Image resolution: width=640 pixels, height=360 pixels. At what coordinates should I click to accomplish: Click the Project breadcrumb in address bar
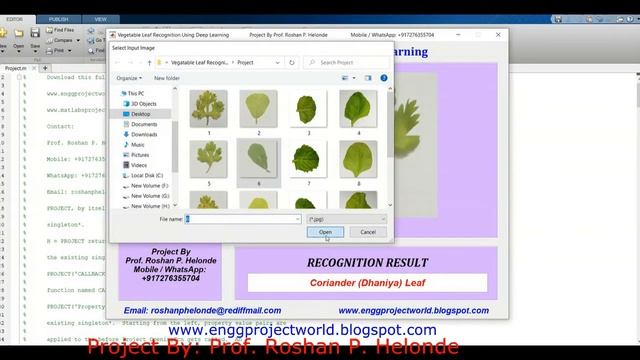[x=245, y=62]
